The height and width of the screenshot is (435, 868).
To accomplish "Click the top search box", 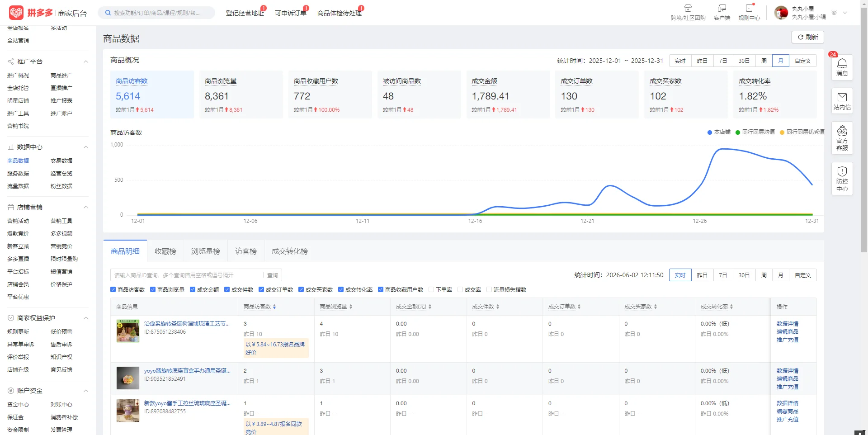I will (x=156, y=13).
